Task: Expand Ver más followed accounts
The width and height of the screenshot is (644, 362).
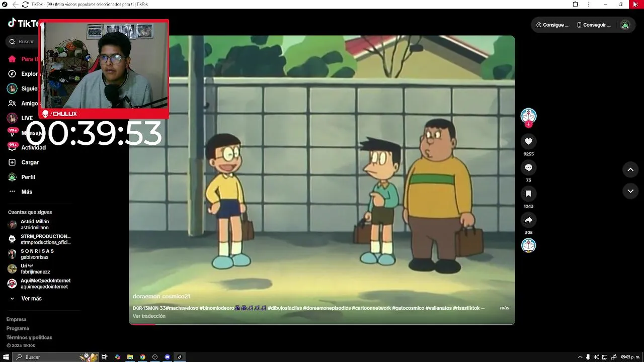Action: pos(25,299)
